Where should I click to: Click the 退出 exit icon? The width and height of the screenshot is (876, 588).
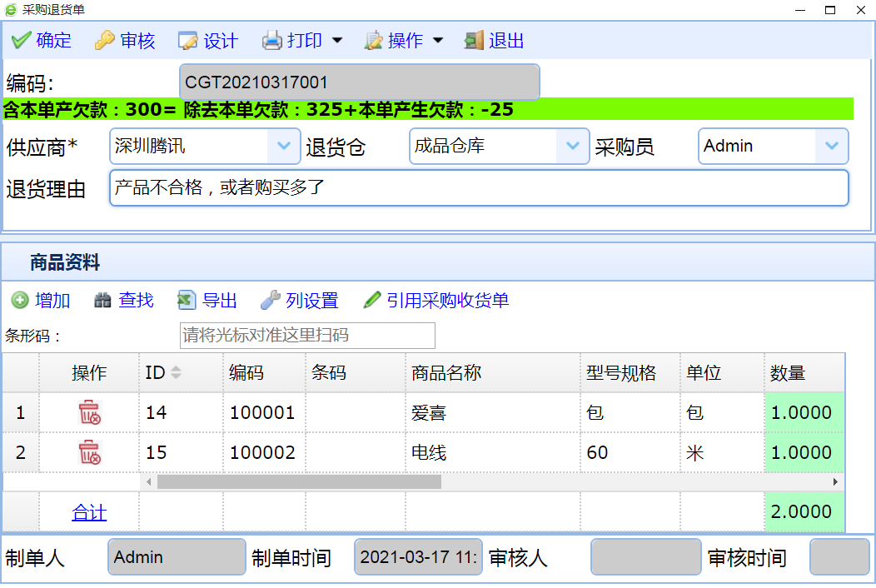tap(474, 41)
